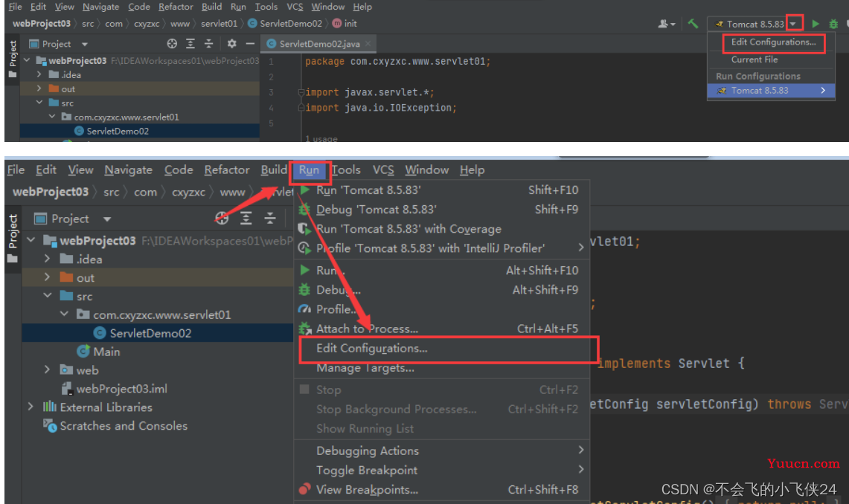Switch to the ServletDemo02.java editor tab

coord(319,44)
